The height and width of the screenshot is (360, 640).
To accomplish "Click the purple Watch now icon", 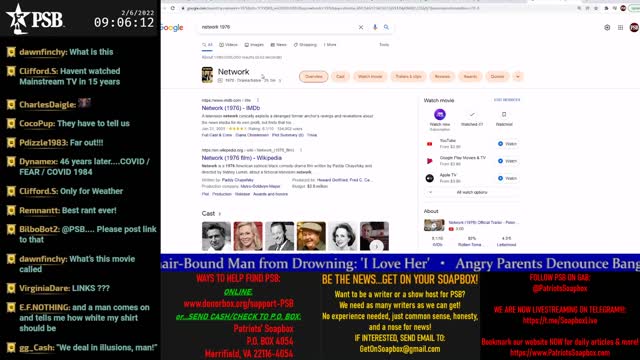I will tap(440, 114).
